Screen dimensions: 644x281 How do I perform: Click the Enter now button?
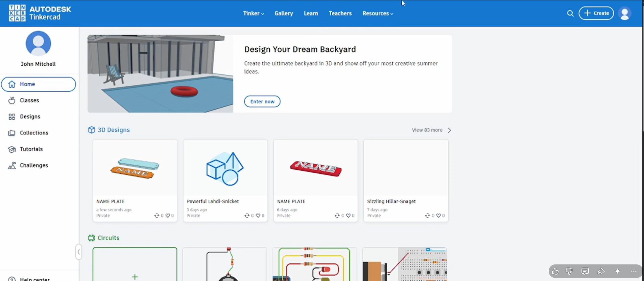click(x=262, y=102)
